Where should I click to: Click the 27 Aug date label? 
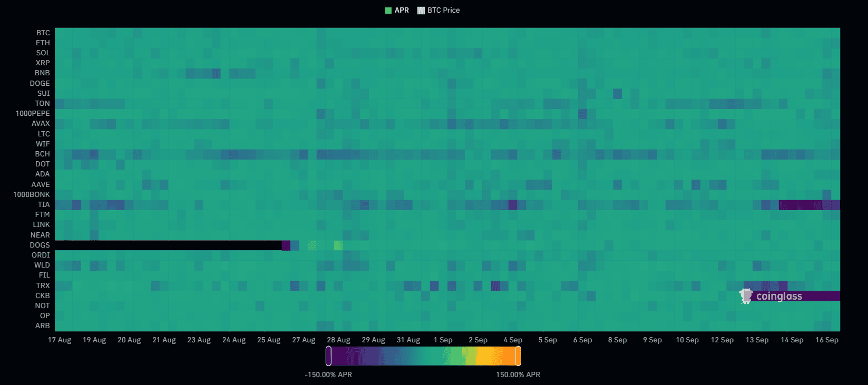(304, 340)
